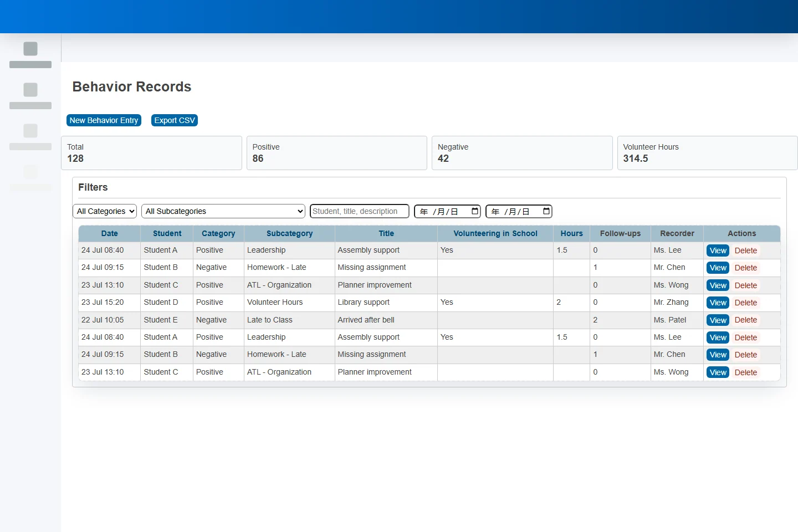The image size is (798, 532).
Task: Delete the Student E Arrived after bell record
Action: pyautogui.click(x=746, y=320)
